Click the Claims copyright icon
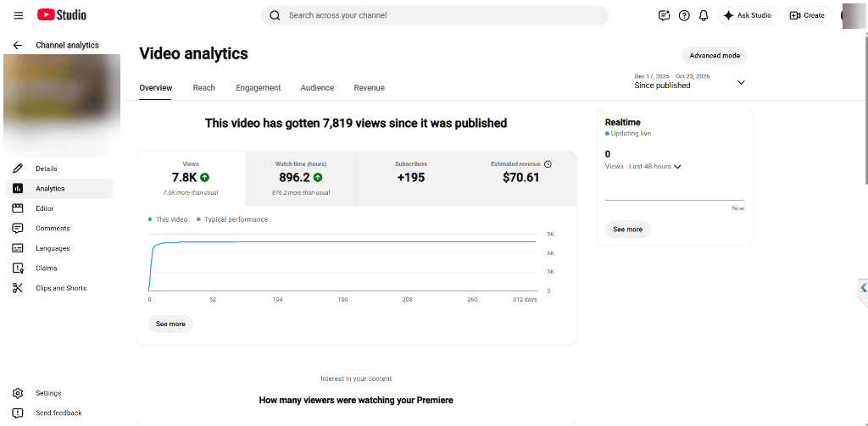The width and height of the screenshot is (868, 426). (x=18, y=268)
